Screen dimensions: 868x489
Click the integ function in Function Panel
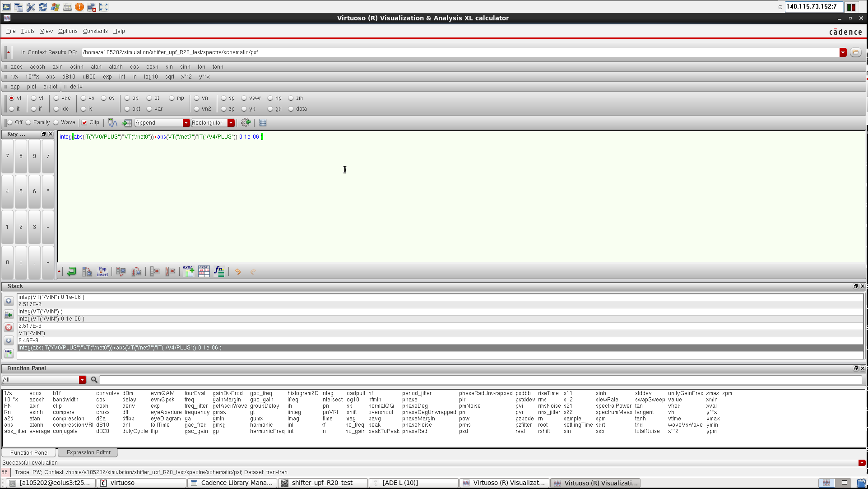point(327,393)
